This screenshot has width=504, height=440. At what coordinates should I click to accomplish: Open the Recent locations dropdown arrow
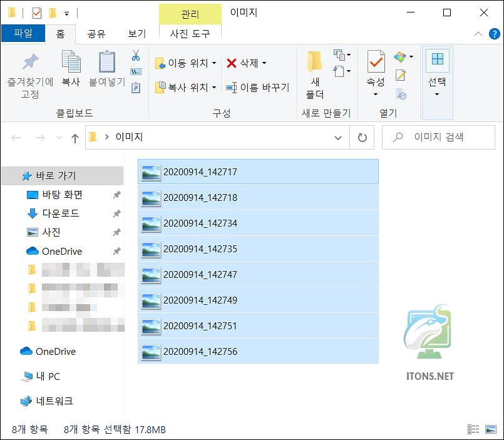click(59, 138)
